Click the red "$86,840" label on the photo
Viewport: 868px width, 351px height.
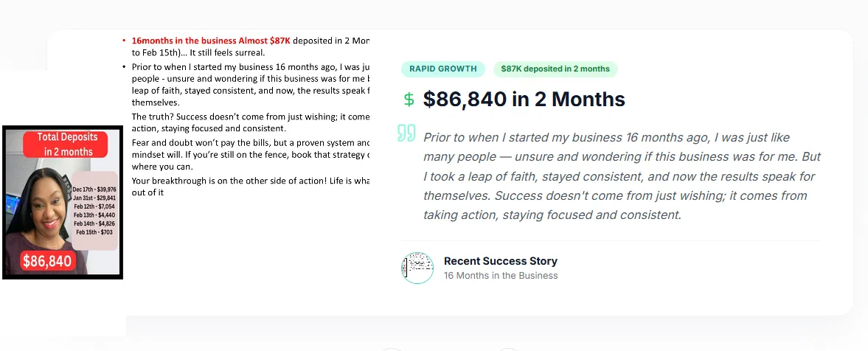point(47,260)
